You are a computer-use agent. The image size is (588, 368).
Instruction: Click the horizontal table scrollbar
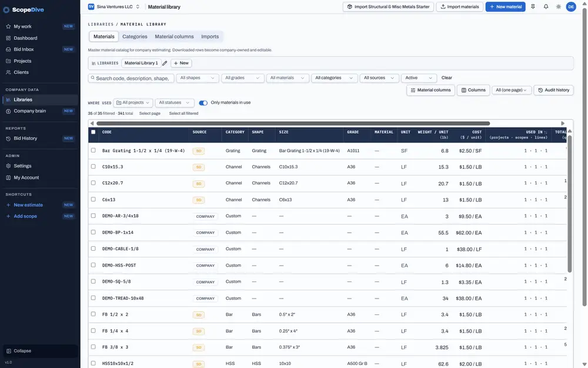[293, 124]
